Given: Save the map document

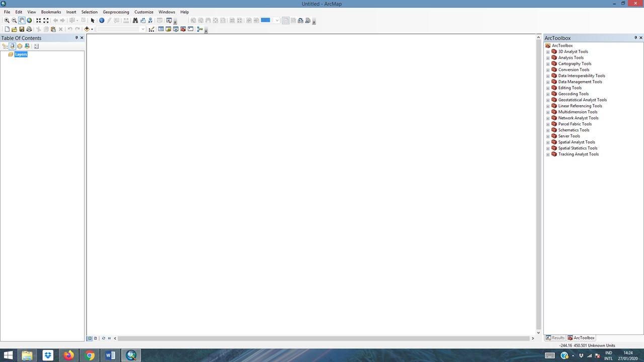Looking at the screenshot, I should pyautogui.click(x=22, y=29).
